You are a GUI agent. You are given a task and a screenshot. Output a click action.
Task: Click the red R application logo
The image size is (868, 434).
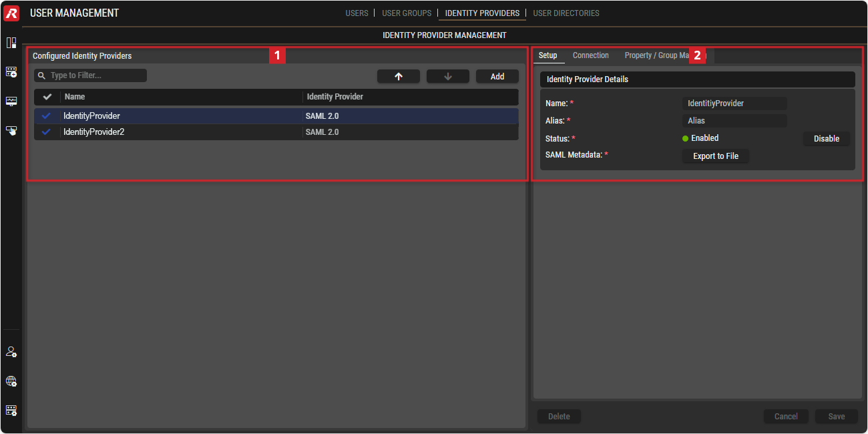coord(11,13)
